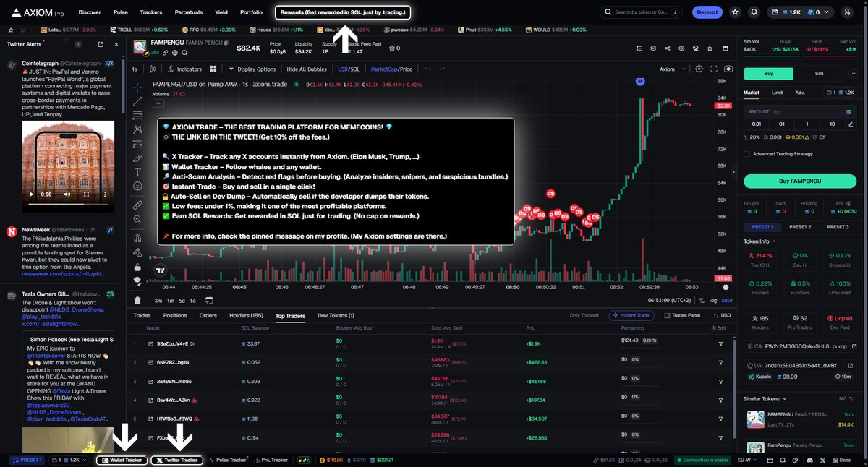Toggle USD/SOL chart currency
Image resolution: width=868 pixels, height=467 pixels.
tap(348, 69)
